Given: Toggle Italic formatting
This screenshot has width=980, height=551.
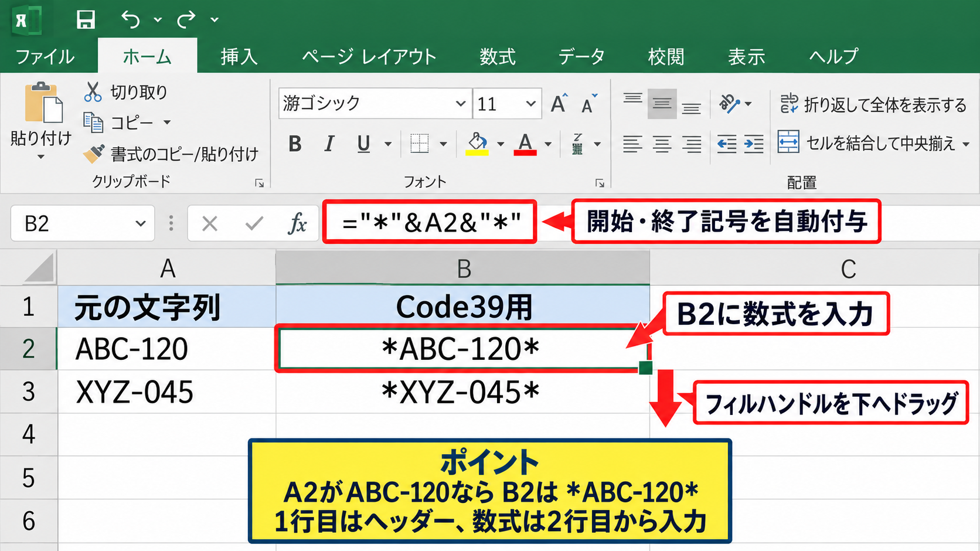Looking at the screenshot, I should [329, 144].
